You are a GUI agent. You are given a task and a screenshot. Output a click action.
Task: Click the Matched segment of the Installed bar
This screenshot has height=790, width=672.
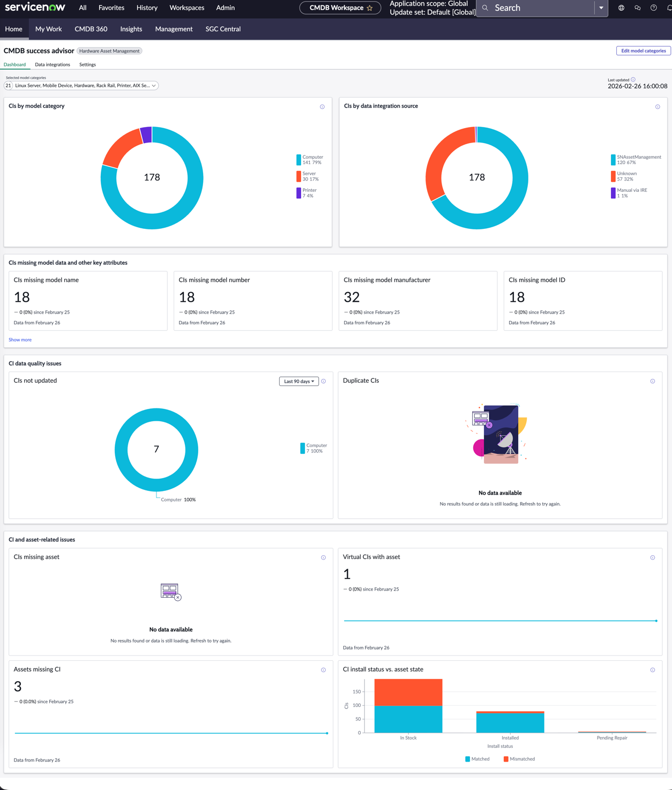510,723
